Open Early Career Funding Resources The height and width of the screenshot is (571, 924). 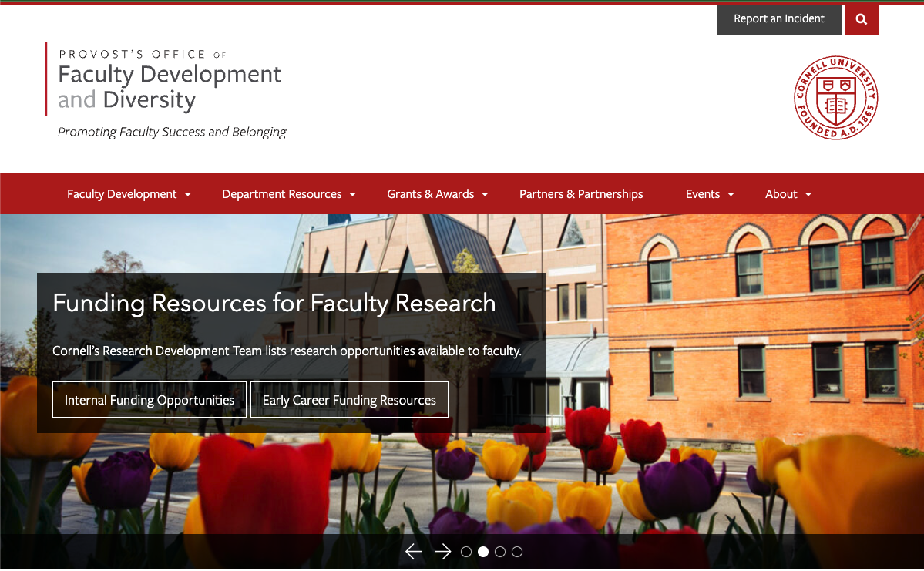(x=349, y=399)
